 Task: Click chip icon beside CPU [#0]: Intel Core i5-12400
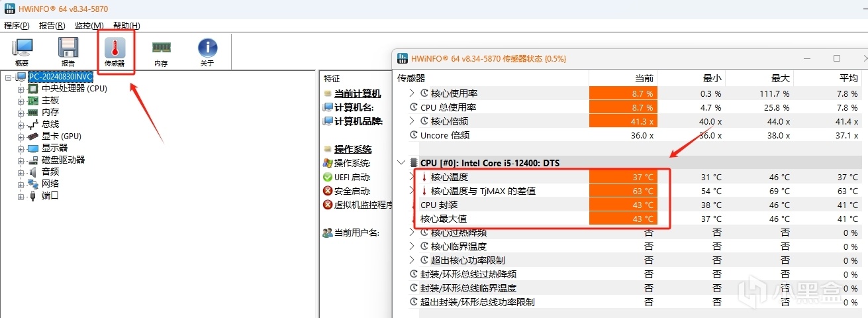[x=414, y=162]
